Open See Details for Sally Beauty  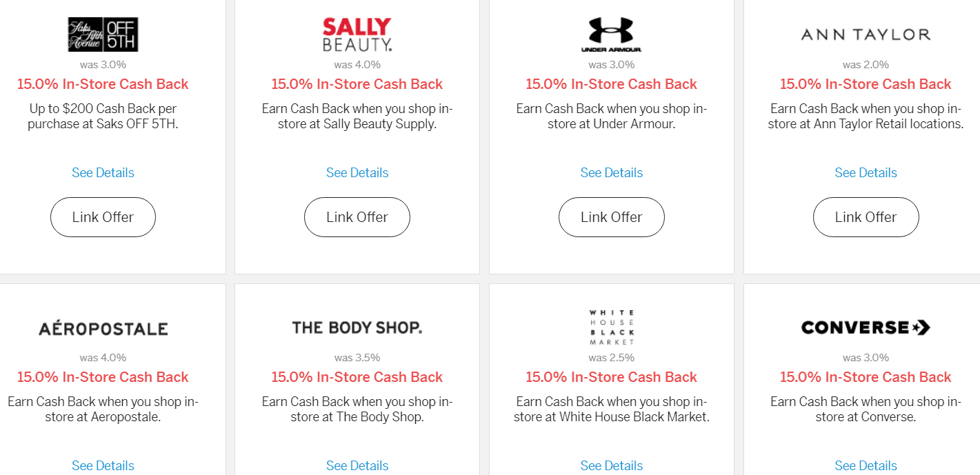[x=357, y=173]
